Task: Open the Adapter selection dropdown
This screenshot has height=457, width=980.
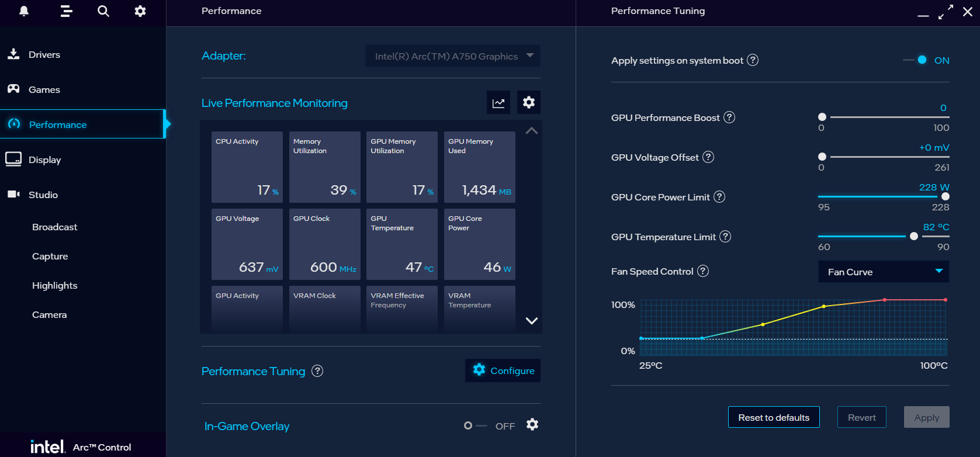Action: click(452, 56)
